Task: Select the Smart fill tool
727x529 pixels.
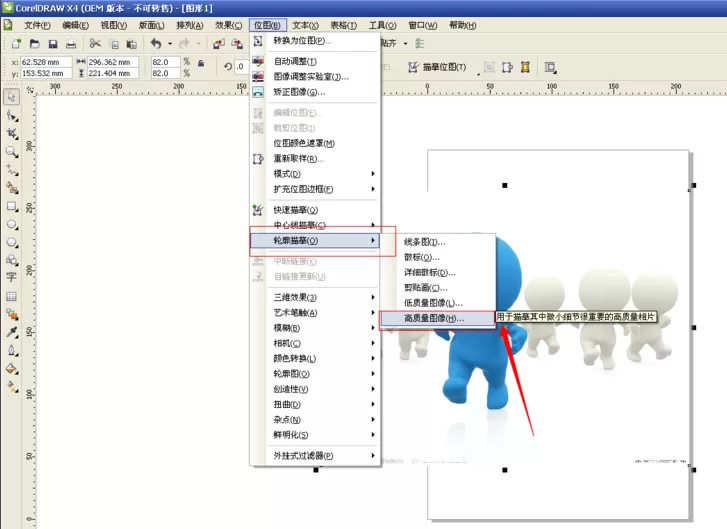Action: (x=12, y=188)
